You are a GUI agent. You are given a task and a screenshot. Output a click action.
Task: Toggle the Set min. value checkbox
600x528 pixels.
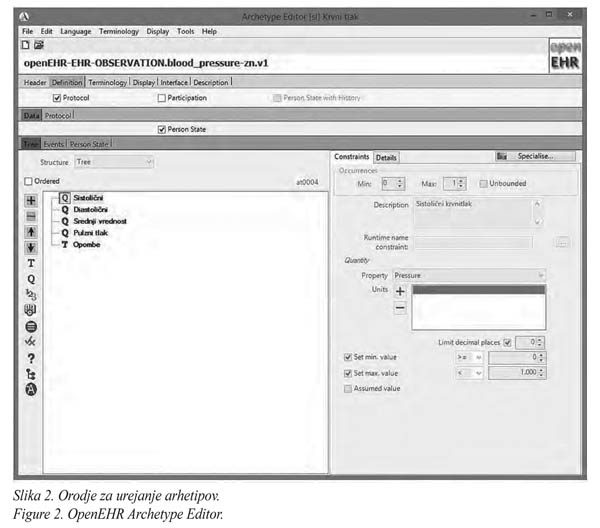pos(348,357)
